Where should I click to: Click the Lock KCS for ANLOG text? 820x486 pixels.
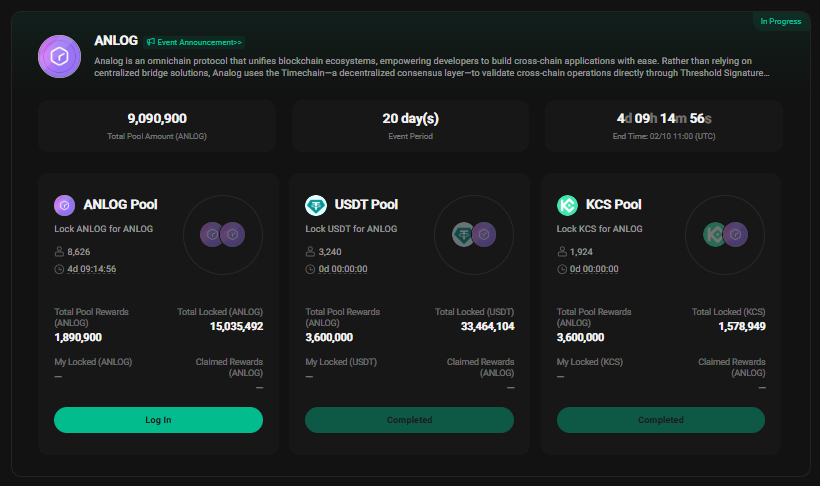(x=600, y=229)
